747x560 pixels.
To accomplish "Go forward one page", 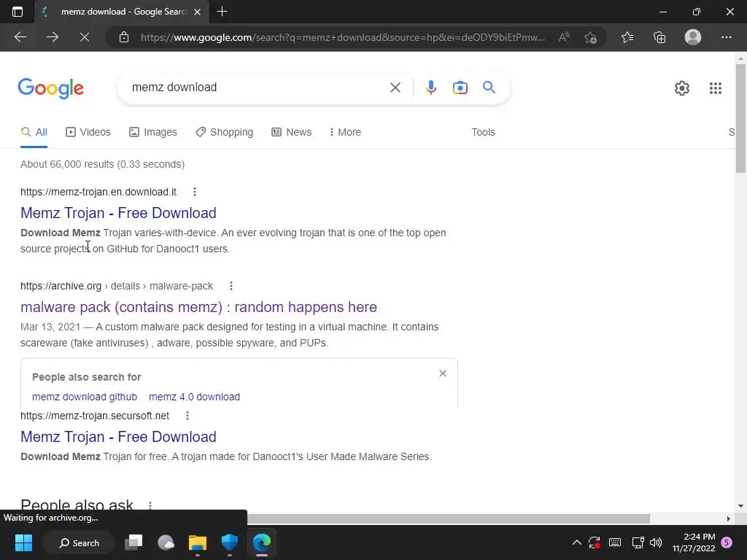I will (53, 37).
